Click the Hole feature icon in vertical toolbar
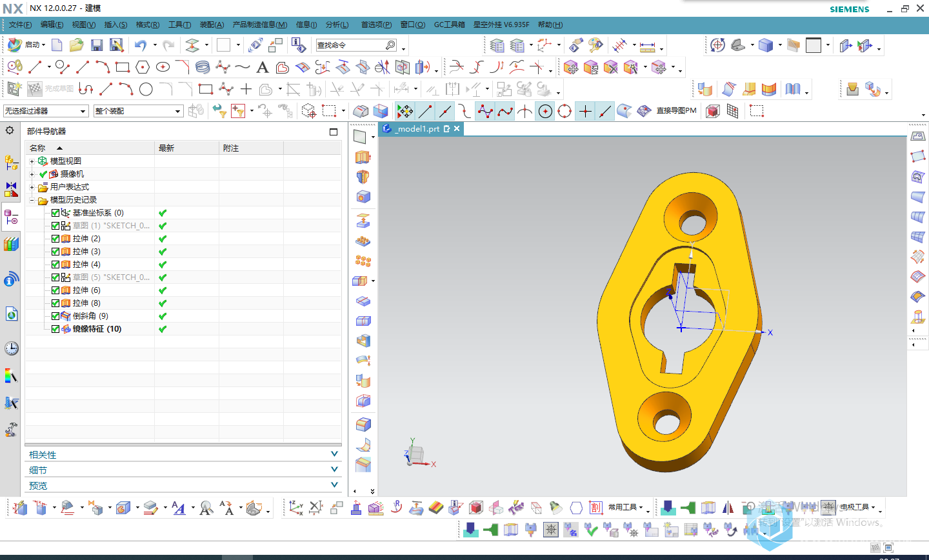The width and height of the screenshot is (929, 560). coord(363,197)
